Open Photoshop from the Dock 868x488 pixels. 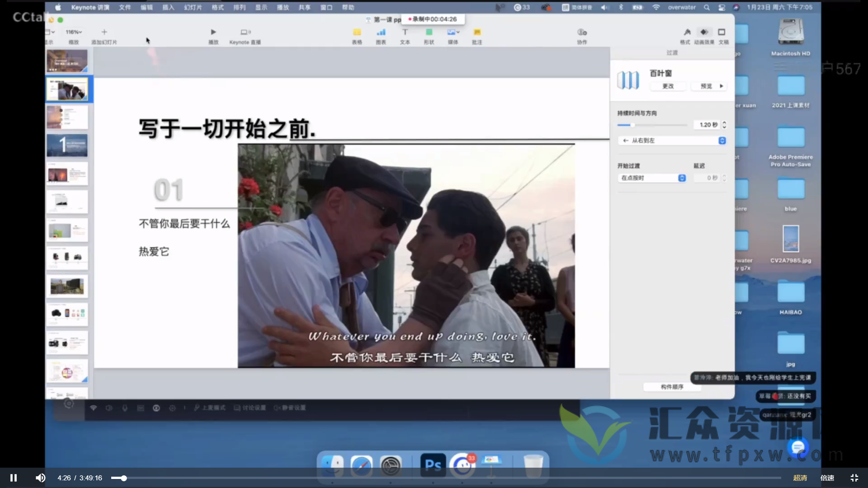pyautogui.click(x=433, y=465)
